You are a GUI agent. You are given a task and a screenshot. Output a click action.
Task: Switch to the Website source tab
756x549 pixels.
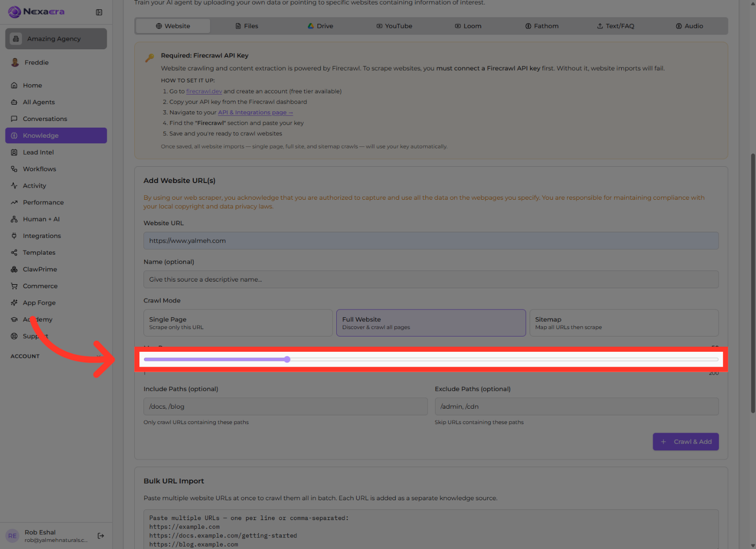click(173, 26)
